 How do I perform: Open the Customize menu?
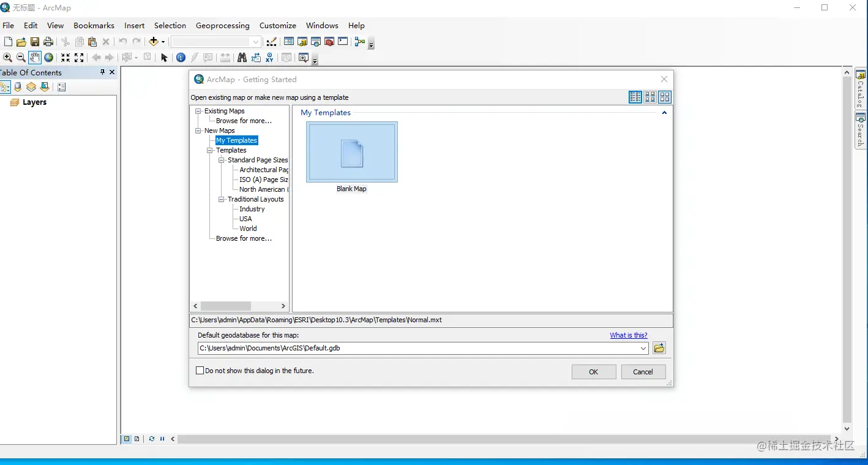pos(278,26)
